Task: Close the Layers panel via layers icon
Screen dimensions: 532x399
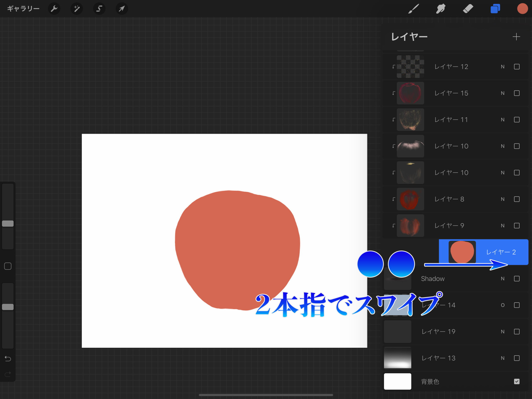Action: pyautogui.click(x=495, y=9)
